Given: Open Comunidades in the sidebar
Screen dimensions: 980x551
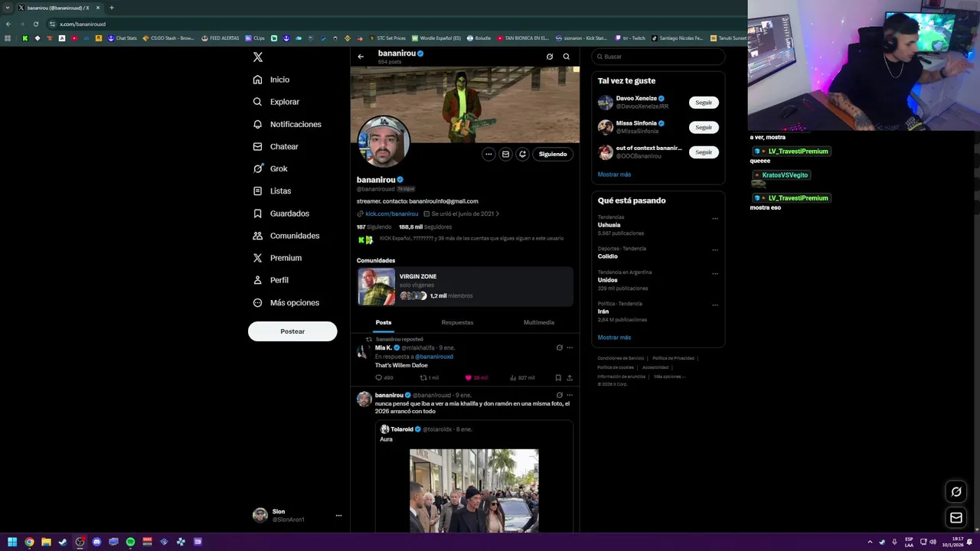Looking at the screenshot, I should tap(286, 236).
